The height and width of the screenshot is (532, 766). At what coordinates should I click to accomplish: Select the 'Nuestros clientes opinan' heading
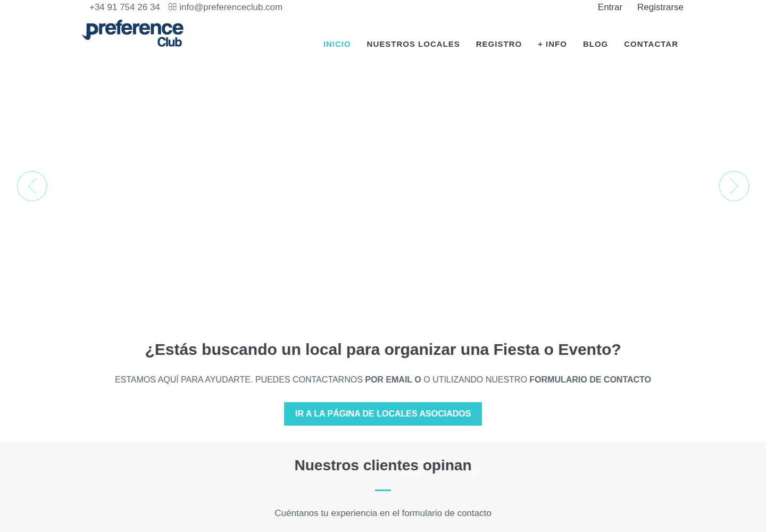pyautogui.click(x=383, y=465)
